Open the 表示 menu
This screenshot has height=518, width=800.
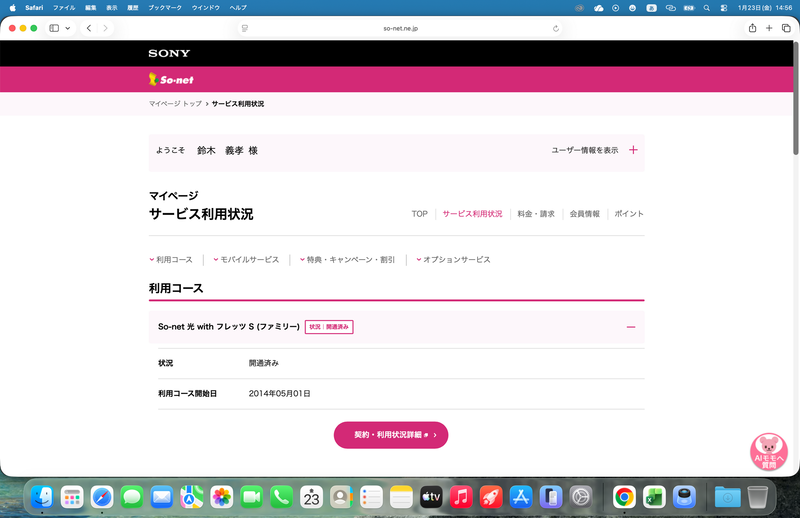point(112,8)
